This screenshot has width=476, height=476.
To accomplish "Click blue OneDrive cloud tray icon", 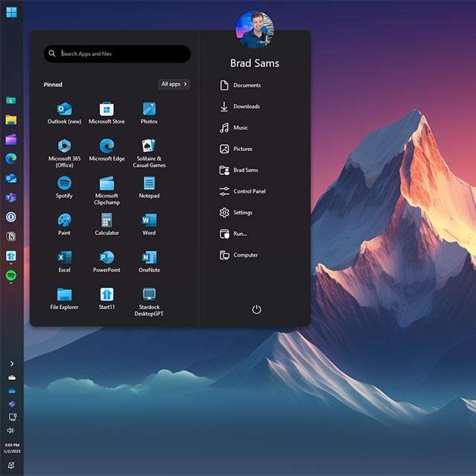I will (x=12, y=390).
